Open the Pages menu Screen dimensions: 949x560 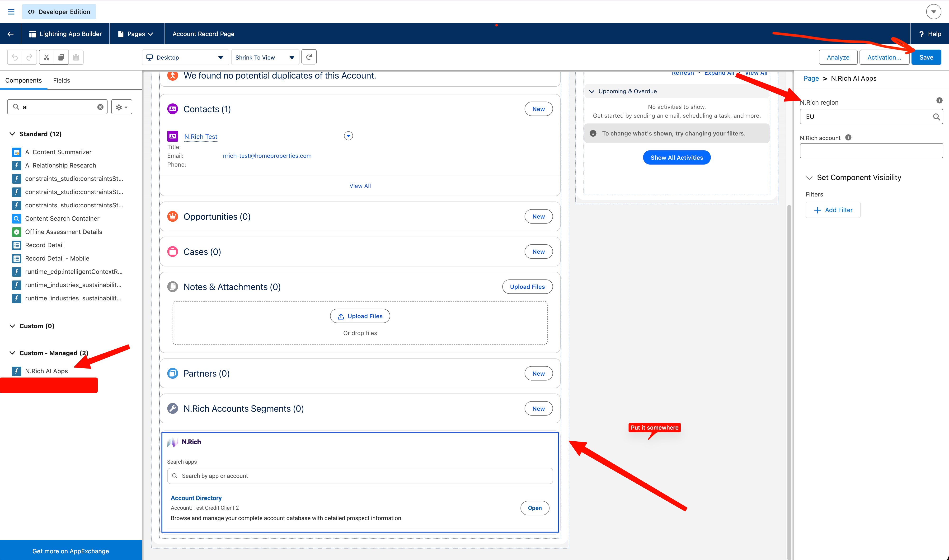pos(136,34)
